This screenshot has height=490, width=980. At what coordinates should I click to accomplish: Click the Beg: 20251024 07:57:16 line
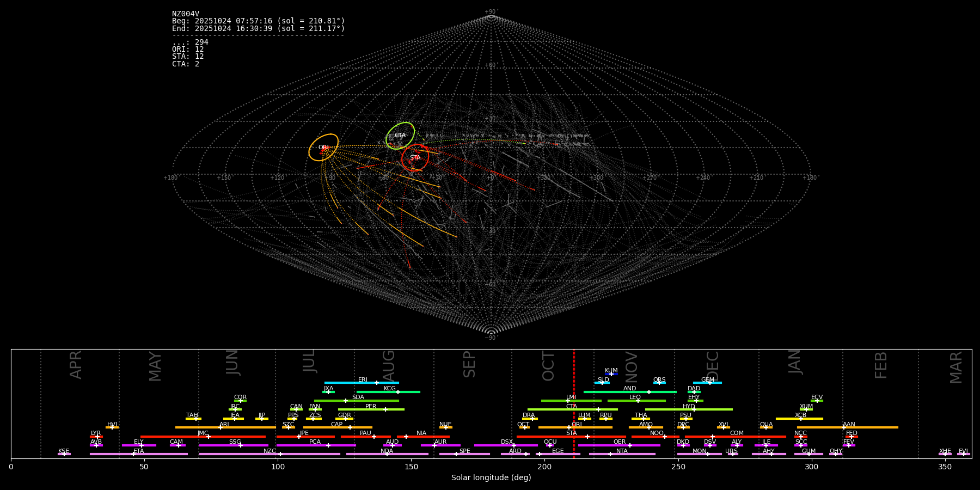(x=259, y=21)
